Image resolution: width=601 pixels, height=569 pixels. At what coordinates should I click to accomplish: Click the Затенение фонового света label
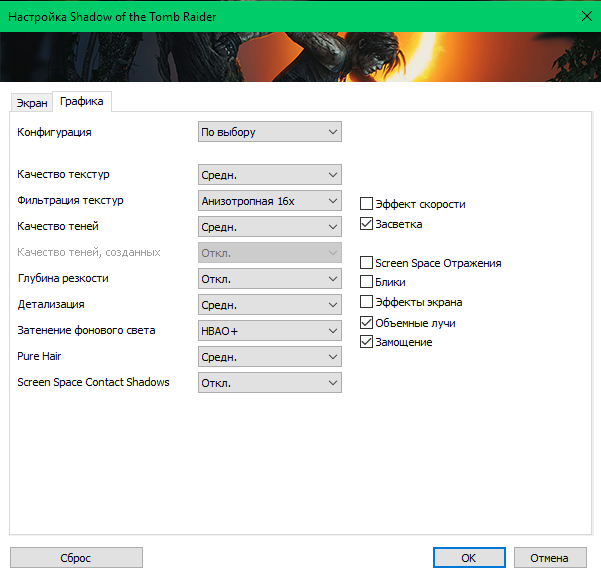(x=86, y=330)
